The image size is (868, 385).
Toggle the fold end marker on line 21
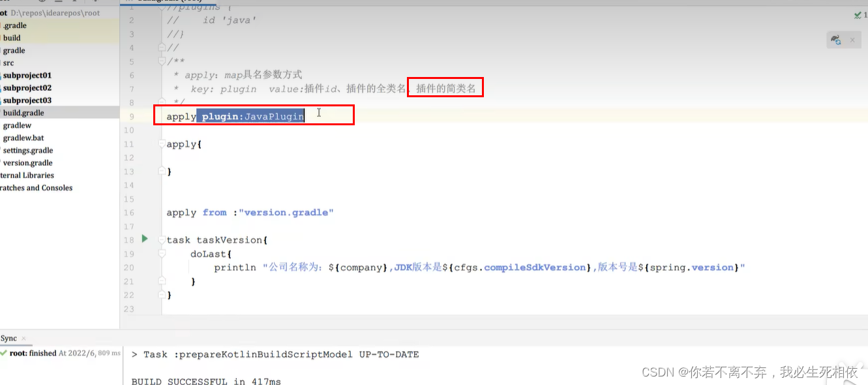(162, 281)
